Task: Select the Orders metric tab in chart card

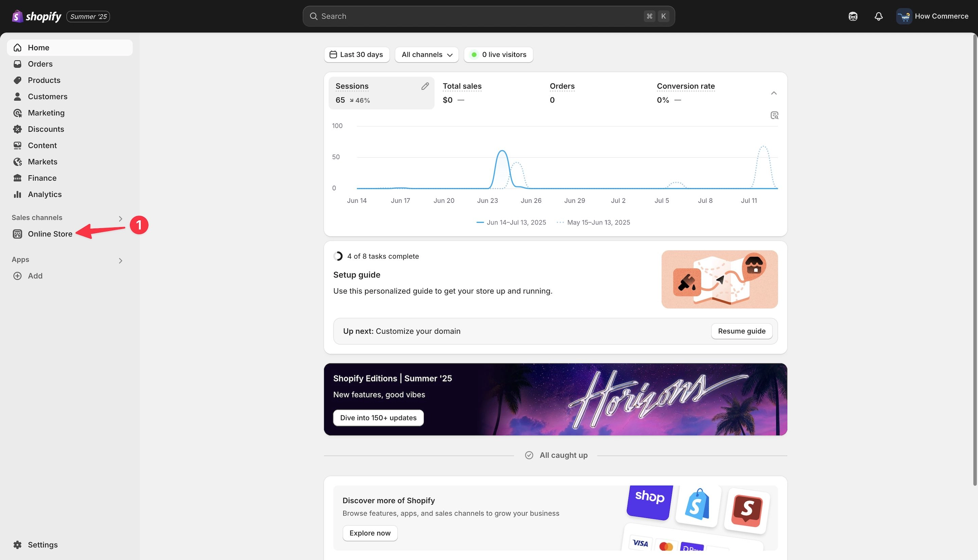Action: coord(595,93)
